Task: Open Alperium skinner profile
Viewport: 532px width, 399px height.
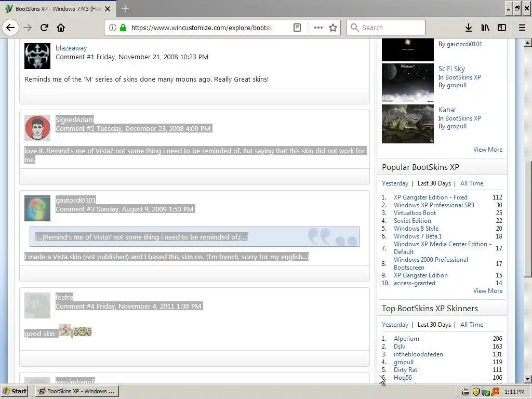Action: (x=406, y=339)
